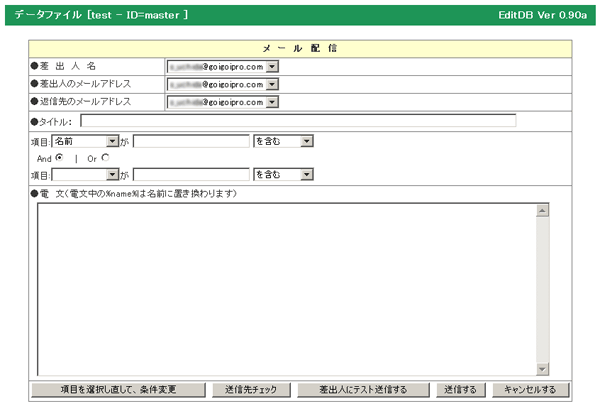Screen dimensions: 600x411
Task: Open the 返信先のメールアドレス dropdown
Action: [x=272, y=102]
